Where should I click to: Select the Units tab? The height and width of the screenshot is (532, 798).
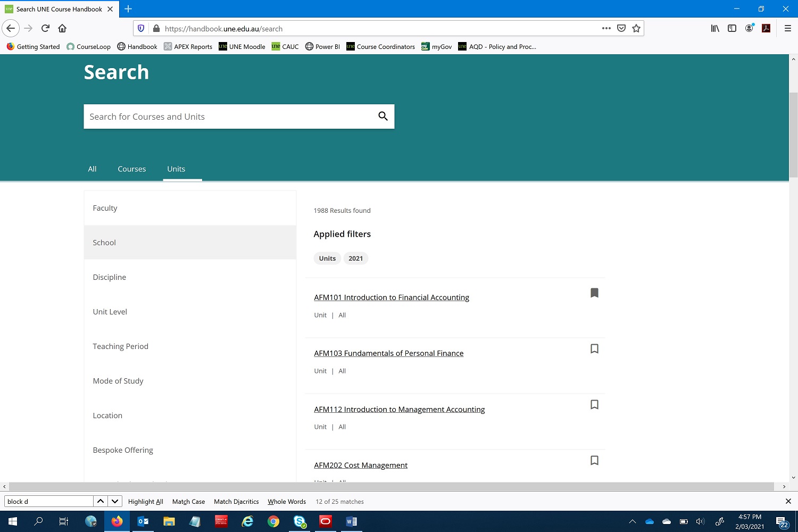(x=176, y=169)
